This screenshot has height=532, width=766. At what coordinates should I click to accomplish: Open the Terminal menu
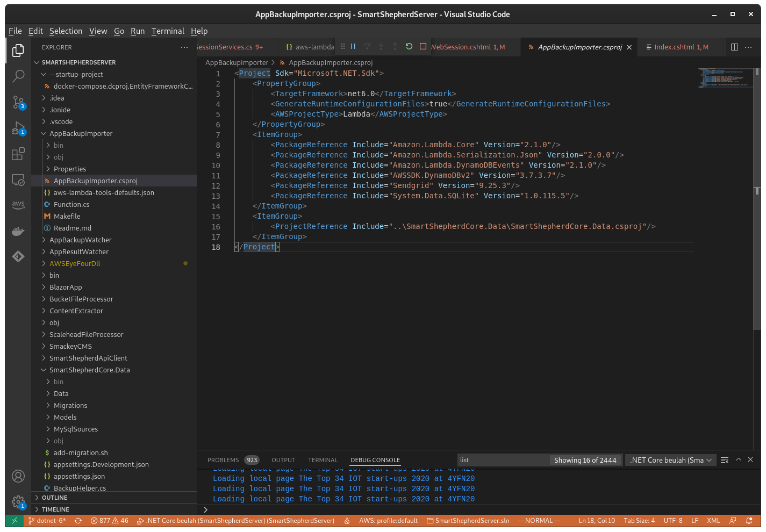pyautogui.click(x=168, y=31)
